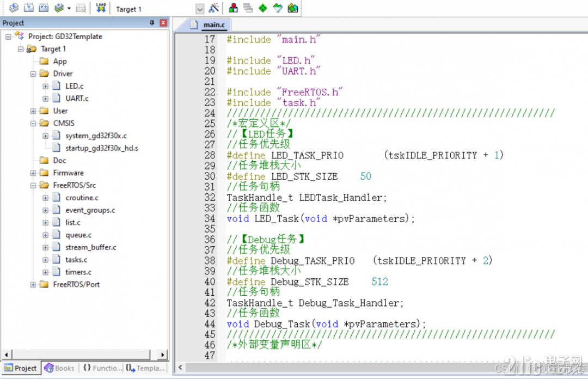The height and width of the screenshot is (379, 588).
Task: Click the Batch Build toolbar icon
Action: pyautogui.click(x=59, y=8)
